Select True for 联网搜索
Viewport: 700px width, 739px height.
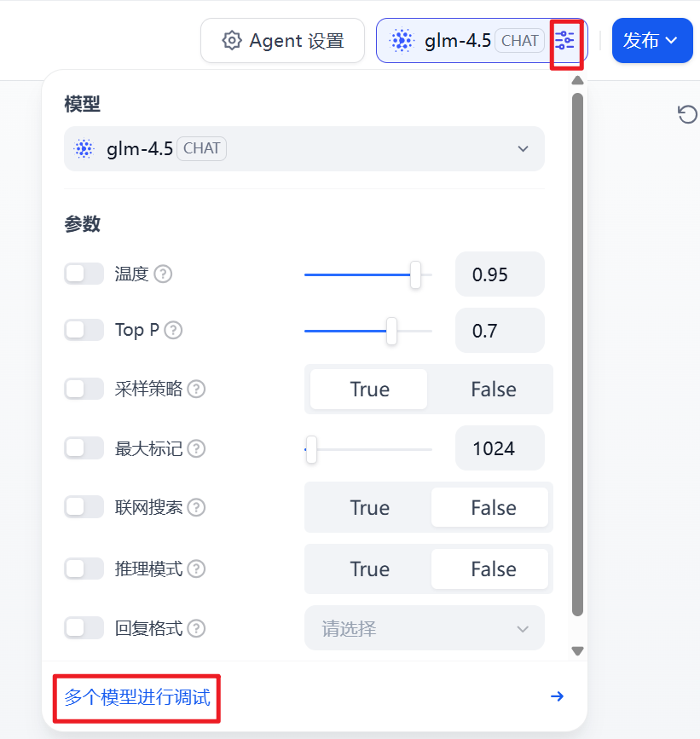[369, 508]
